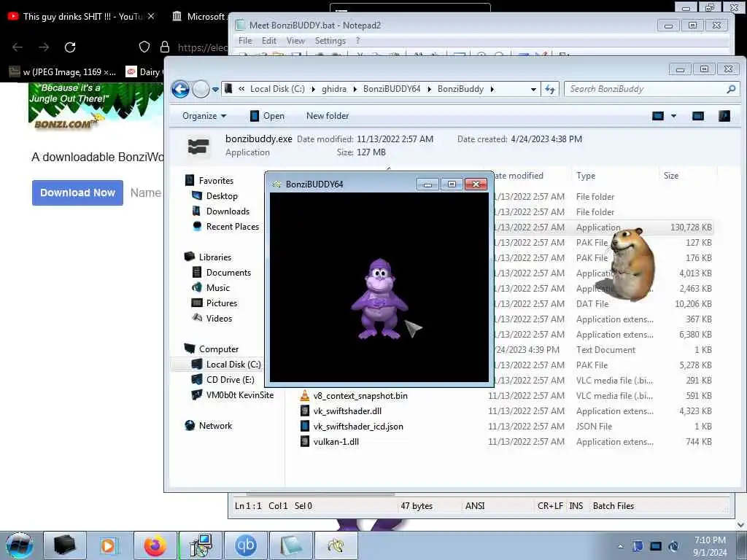
Task: Select Computer in navigation pane
Action: click(x=219, y=349)
